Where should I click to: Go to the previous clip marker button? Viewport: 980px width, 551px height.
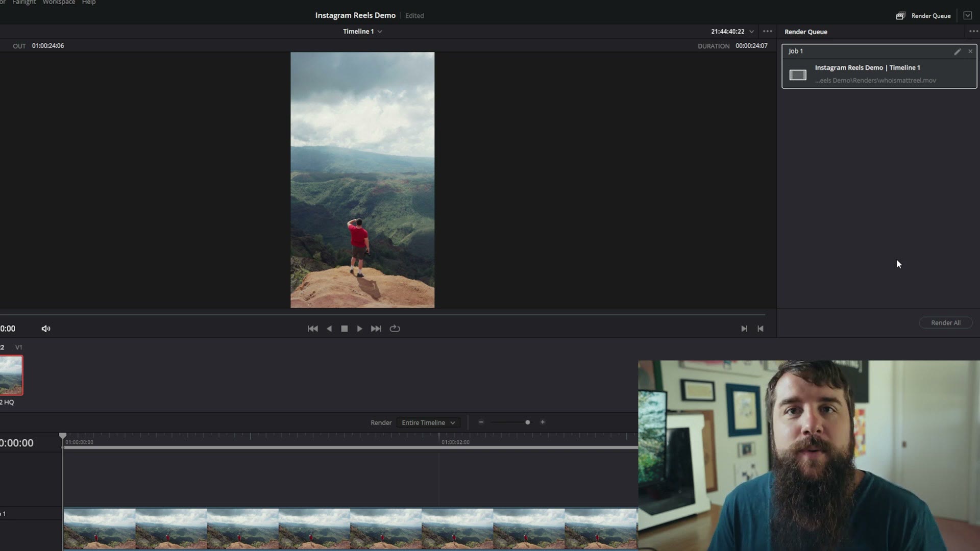[x=761, y=329]
